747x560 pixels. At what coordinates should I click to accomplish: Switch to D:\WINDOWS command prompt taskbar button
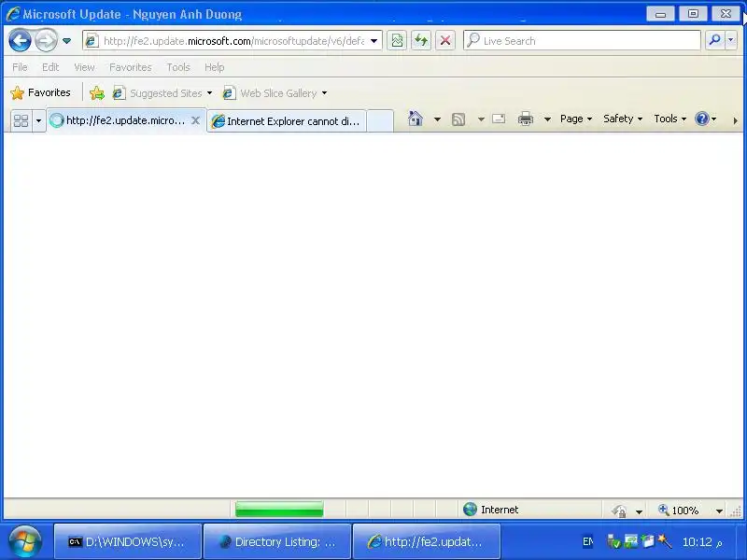point(128,541)
